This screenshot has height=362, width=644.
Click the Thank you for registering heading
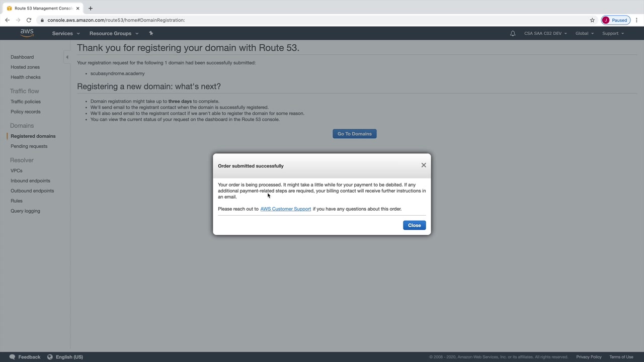coord(188,48)
